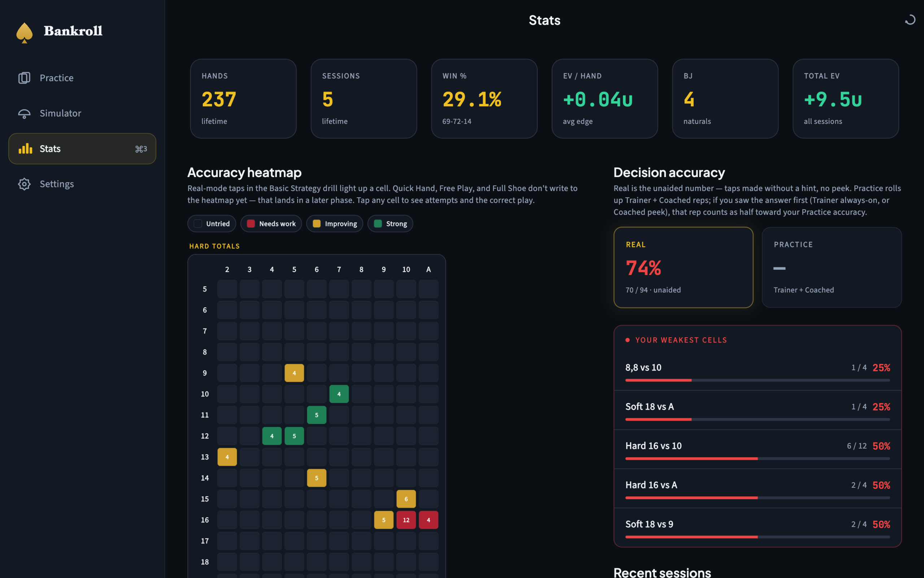Tap untried heatmap cell hard 17 vs A

(428, 541)
